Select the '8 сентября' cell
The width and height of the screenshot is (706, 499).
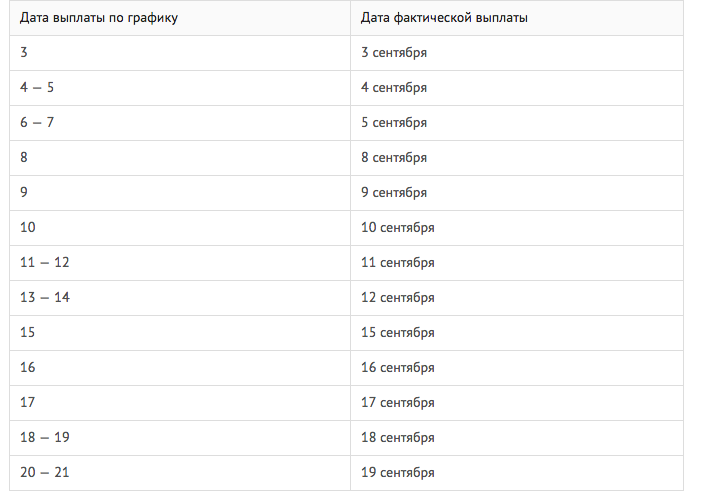click(x=517, y=158)
